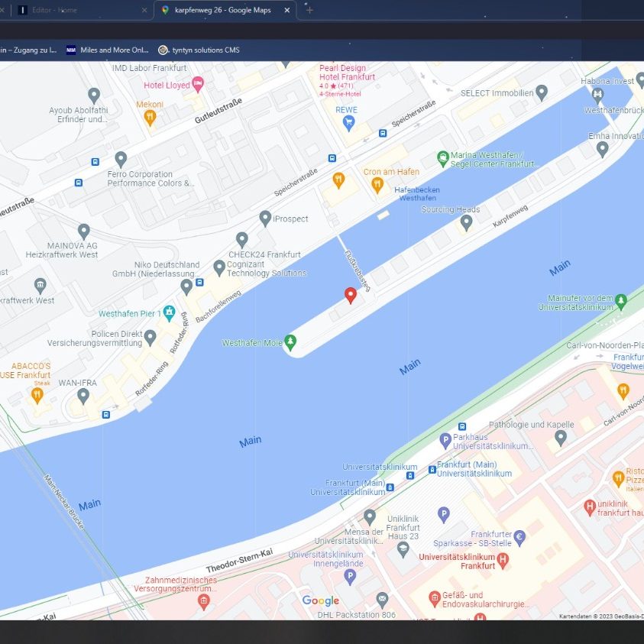Click the Flußkrebssteg footbridge label
The width and height of the screenshot is (644, 644).
(357, 271)
